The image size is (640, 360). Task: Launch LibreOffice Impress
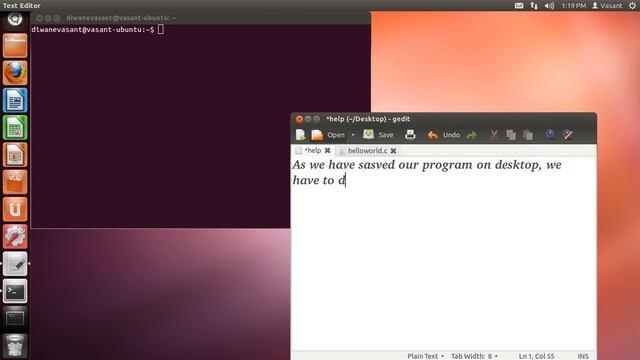[15, 155]
